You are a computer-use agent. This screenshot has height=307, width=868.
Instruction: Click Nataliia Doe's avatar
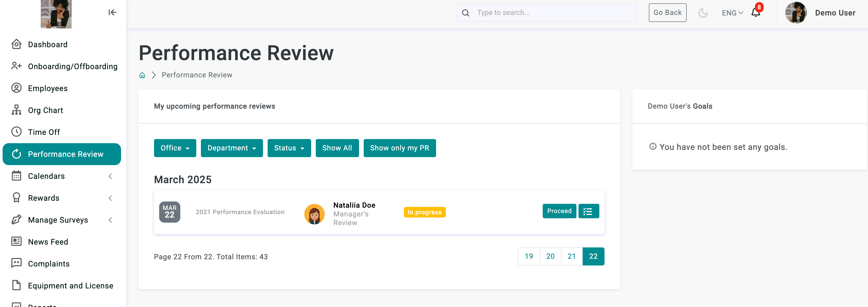pyautogui.click(x=314, y=214)
